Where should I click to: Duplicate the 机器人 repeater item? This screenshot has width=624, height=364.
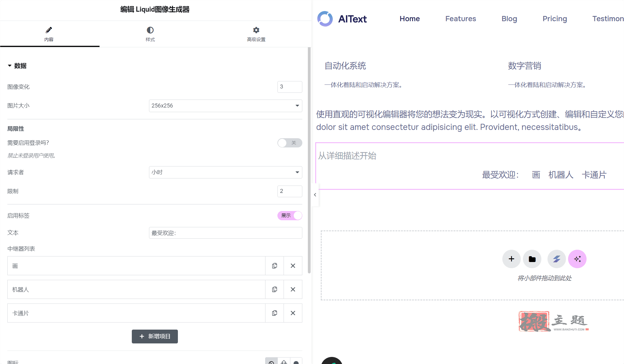(x=274, y=289)
